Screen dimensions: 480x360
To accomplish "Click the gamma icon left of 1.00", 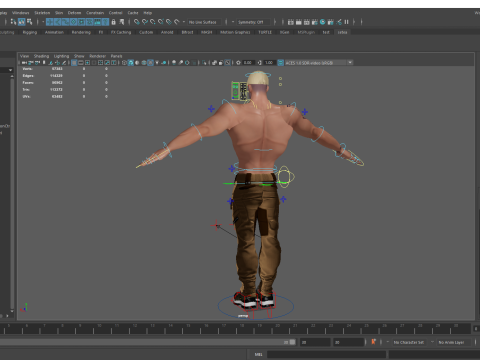I will (260, 63).
